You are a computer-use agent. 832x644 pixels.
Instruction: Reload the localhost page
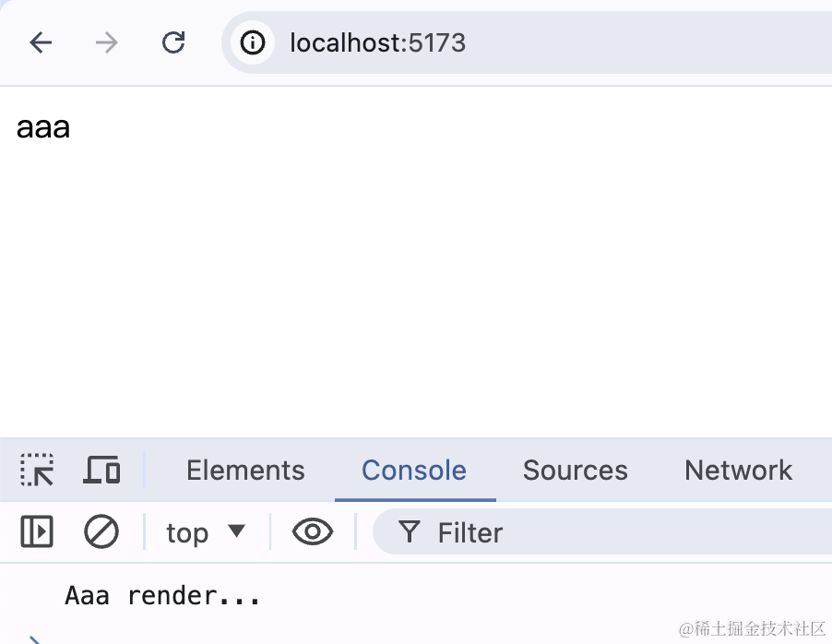pyautogui.click(x=173, y=42)
